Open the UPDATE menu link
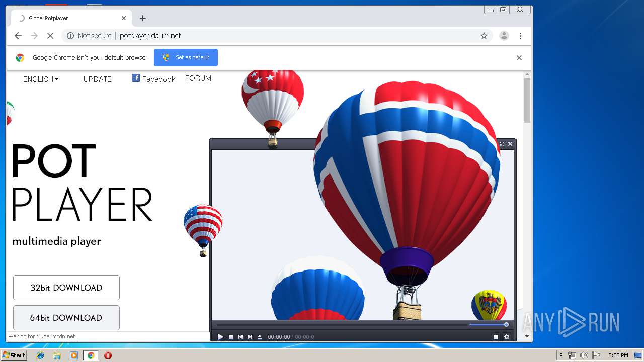 (x=98, y=79)
